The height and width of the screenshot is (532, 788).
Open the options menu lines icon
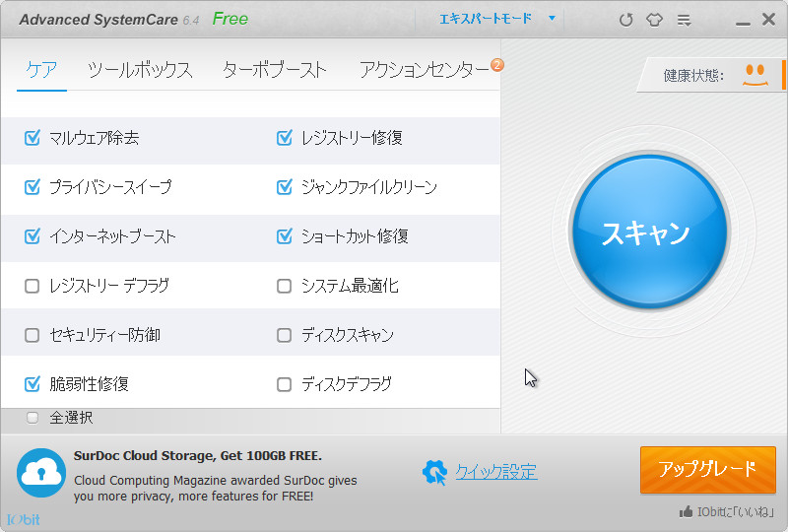click(684, 20)
